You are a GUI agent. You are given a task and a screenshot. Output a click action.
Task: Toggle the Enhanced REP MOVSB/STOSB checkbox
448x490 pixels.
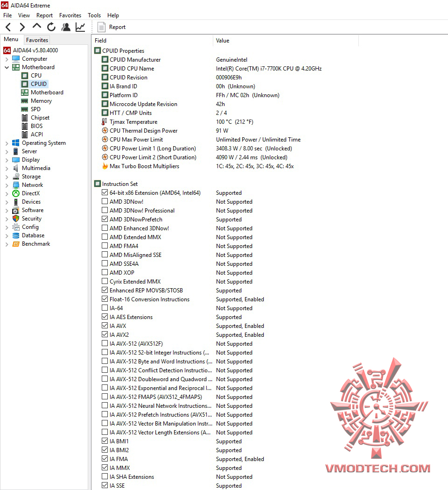click(105, 290)
